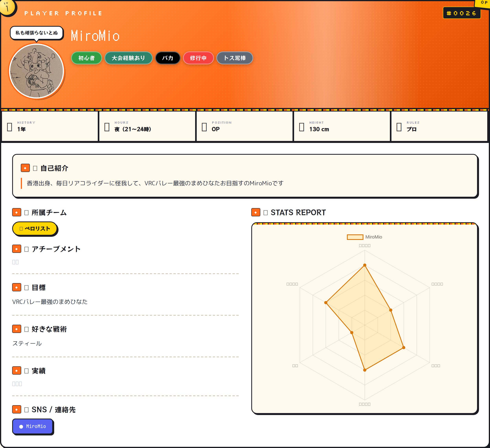
Task: Click the black バカ tag
Action: 168,58
